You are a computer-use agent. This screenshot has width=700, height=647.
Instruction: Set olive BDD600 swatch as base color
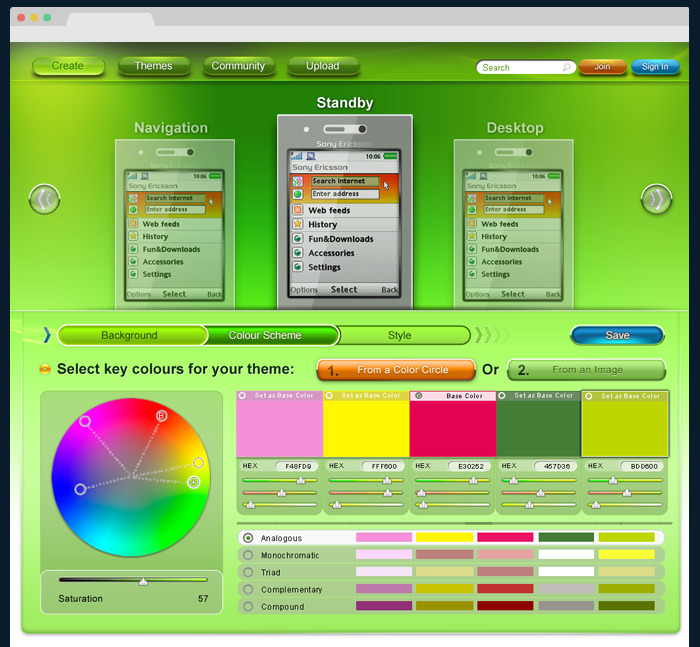point(589,396)
